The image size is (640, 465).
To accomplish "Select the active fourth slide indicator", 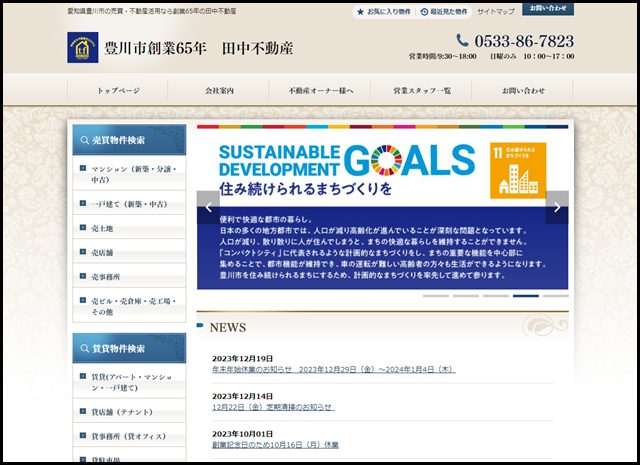I will point(526,296).
